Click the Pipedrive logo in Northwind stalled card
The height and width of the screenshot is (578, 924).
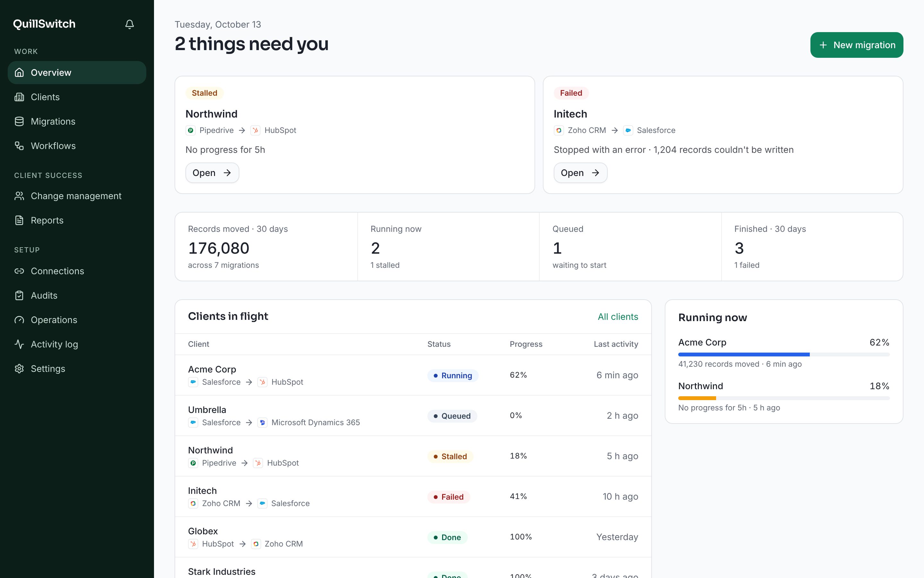191,130
